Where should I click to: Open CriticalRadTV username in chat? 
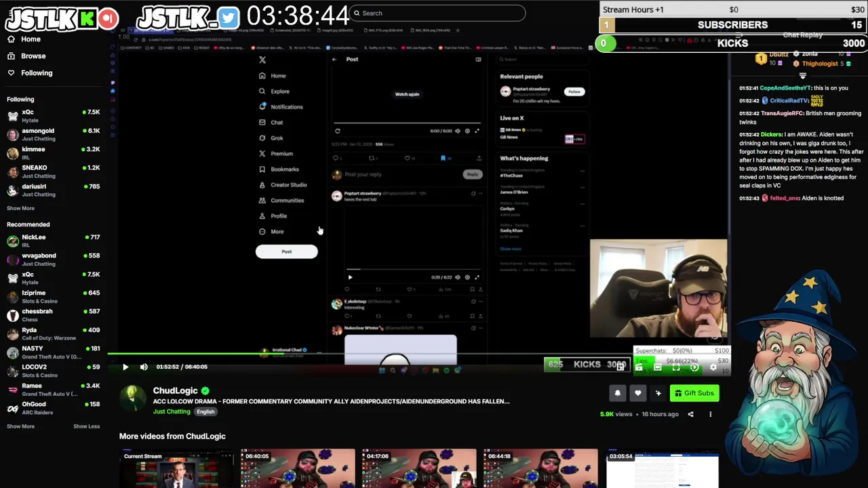click(789, 101)
